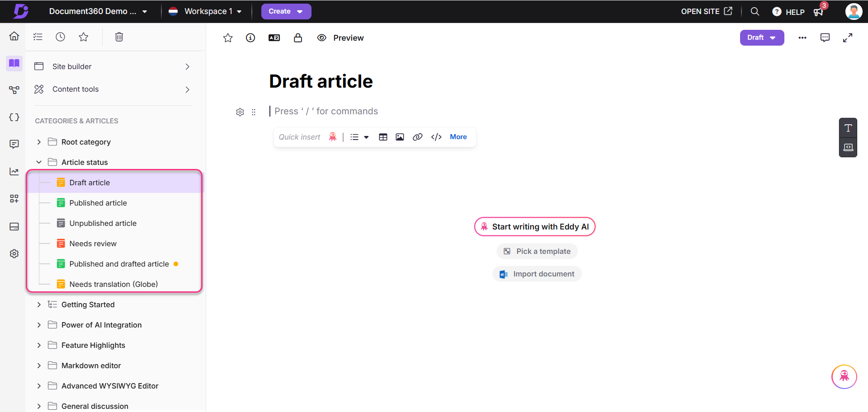Screen dimensions: 868x412
Task: Open the Widgets grid-plus icon in sidebar
Action: click(x=14, y=199)
